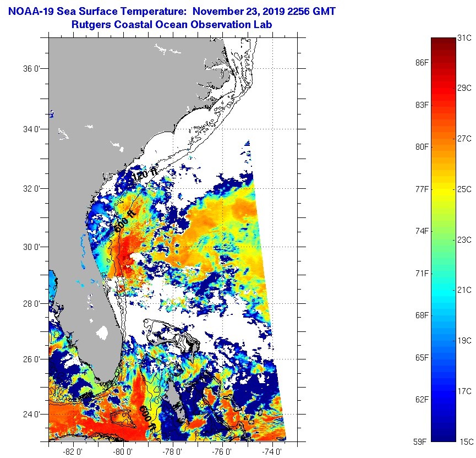
Task: Click the 71F Fahrenheit scale label
Action: click(422, 273)
